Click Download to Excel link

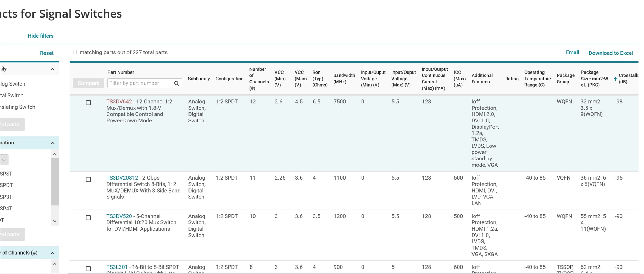610,53
